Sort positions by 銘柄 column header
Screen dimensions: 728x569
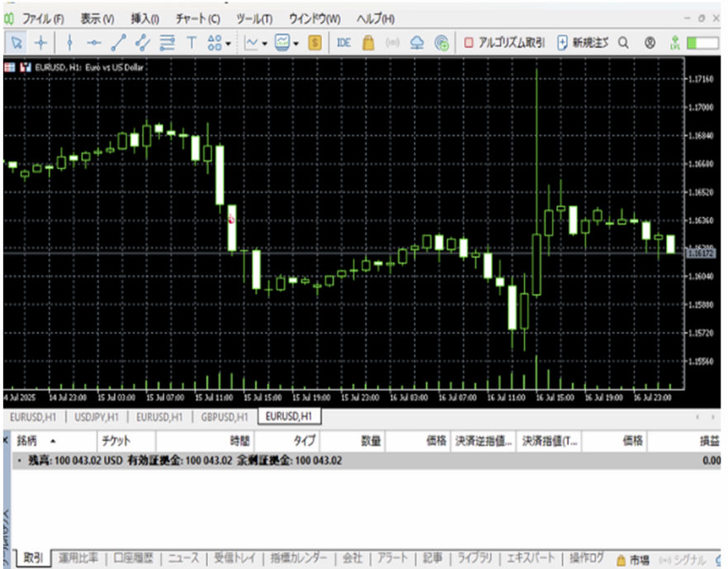[x=27, y=441]
